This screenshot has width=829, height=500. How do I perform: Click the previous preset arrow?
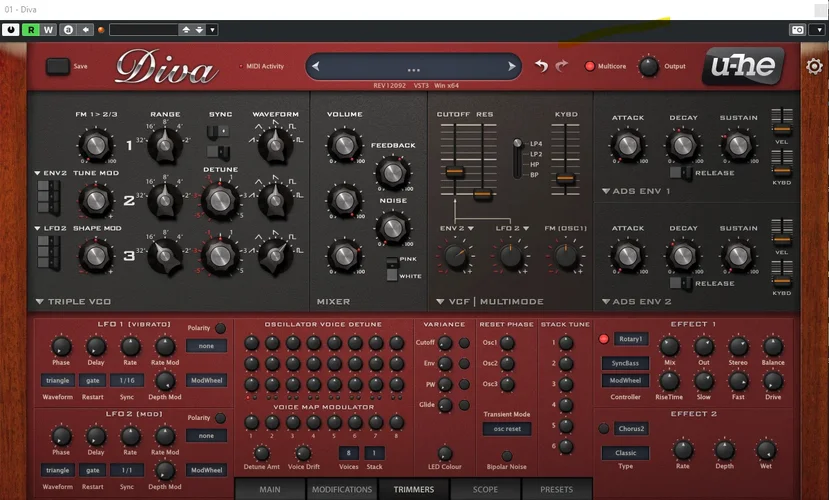[x=317, y=67]
